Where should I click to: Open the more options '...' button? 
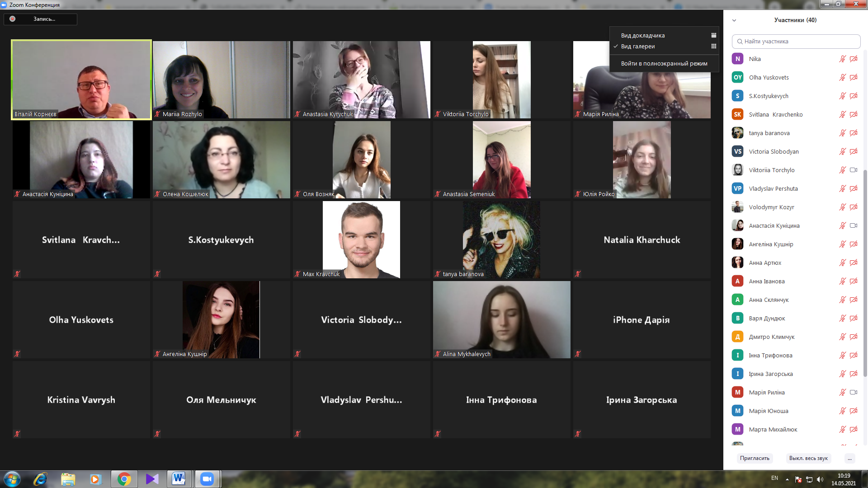849,458
